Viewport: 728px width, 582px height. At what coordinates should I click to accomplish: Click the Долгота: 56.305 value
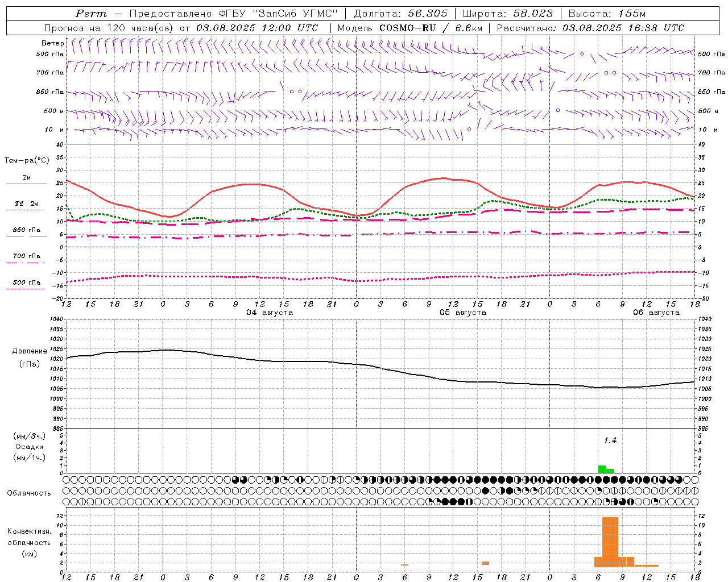(x=402, y=14)
